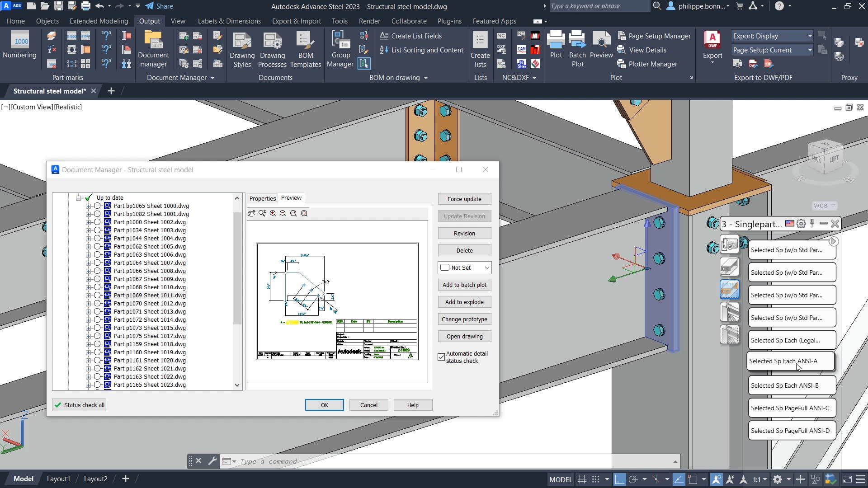Click the Create lists icon
868x488 pixels.
tap(480, 50)
